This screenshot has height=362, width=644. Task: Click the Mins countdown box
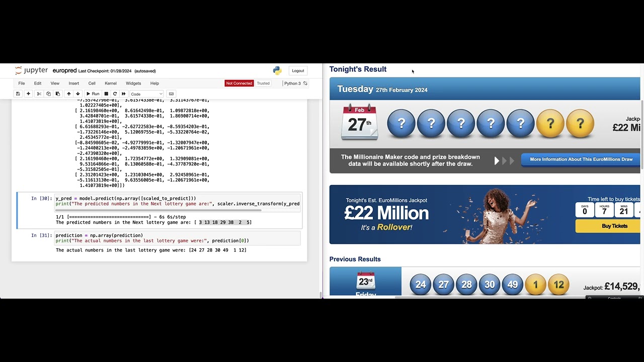point(624,210)
